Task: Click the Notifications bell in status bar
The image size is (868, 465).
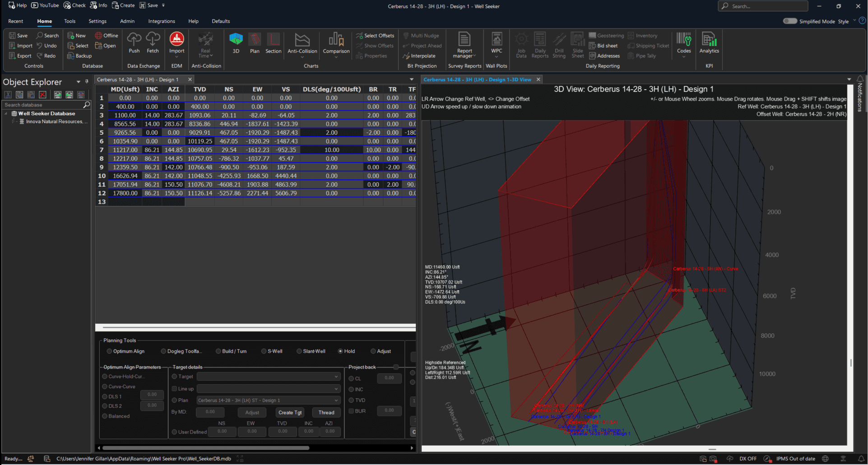Action: 861,459
